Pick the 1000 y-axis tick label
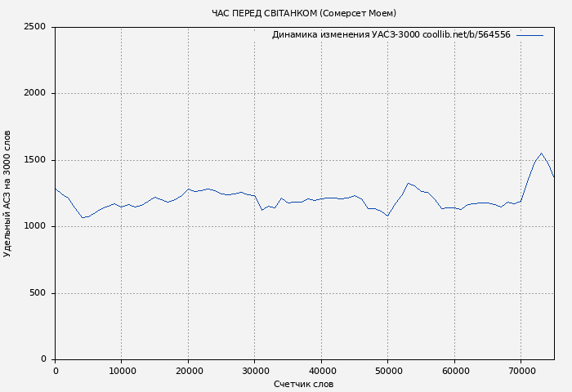 click(x=34, y=227)
